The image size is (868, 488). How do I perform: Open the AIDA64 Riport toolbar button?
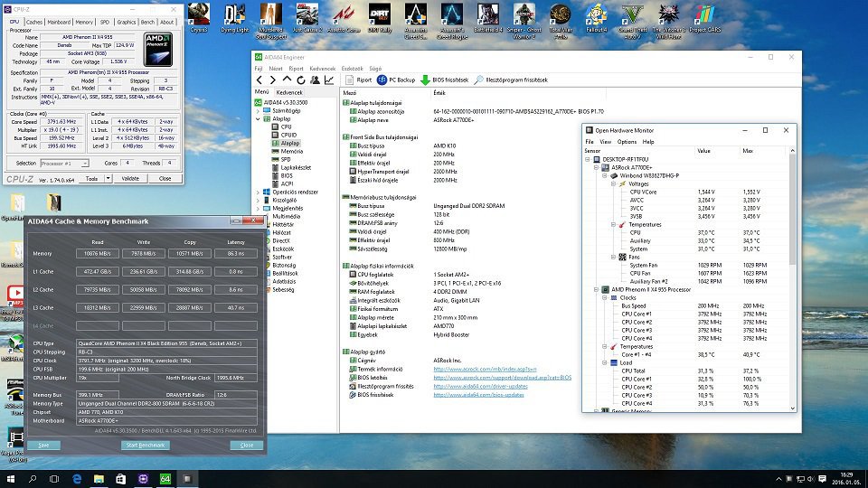click(359, 80)
